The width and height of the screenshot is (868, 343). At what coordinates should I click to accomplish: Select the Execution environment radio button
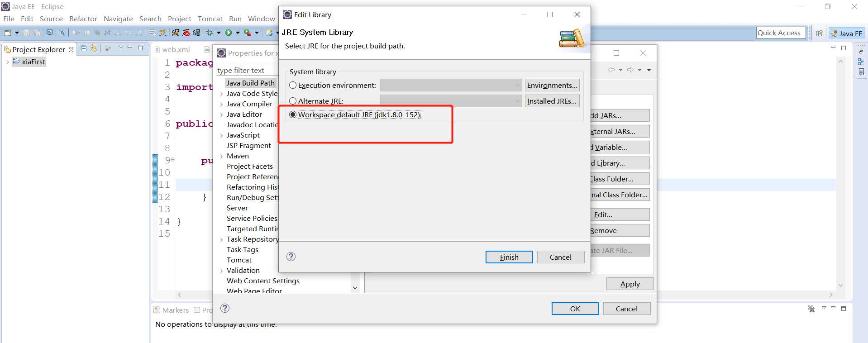293,85
